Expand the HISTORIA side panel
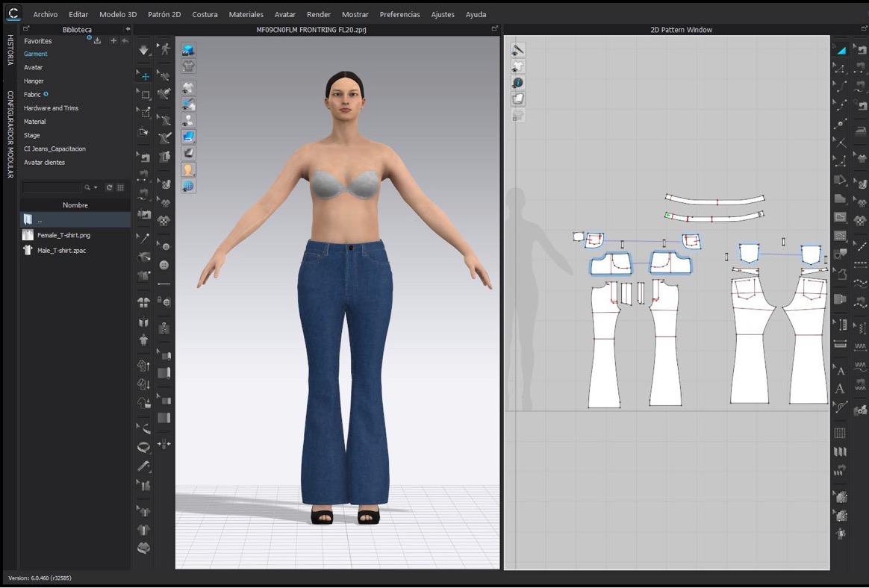 coord(10,50)
